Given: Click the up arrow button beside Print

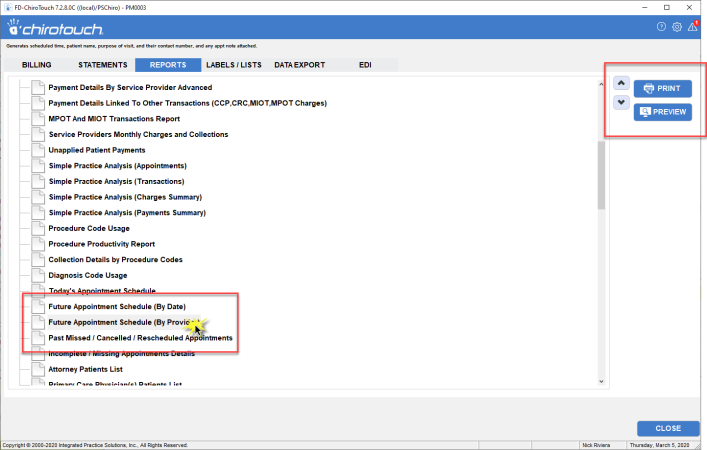Looking at the screenshot, I should click(x=620, y=84).
